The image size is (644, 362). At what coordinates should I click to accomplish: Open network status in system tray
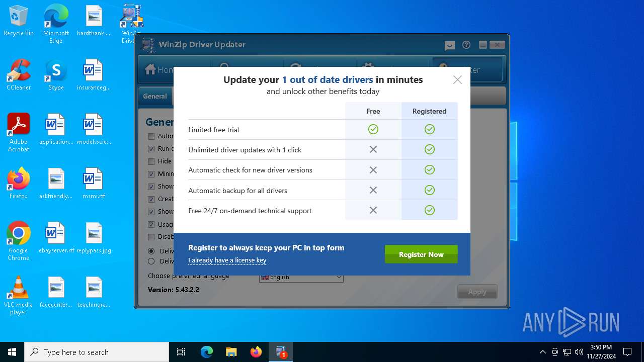(x=567, y=352)
